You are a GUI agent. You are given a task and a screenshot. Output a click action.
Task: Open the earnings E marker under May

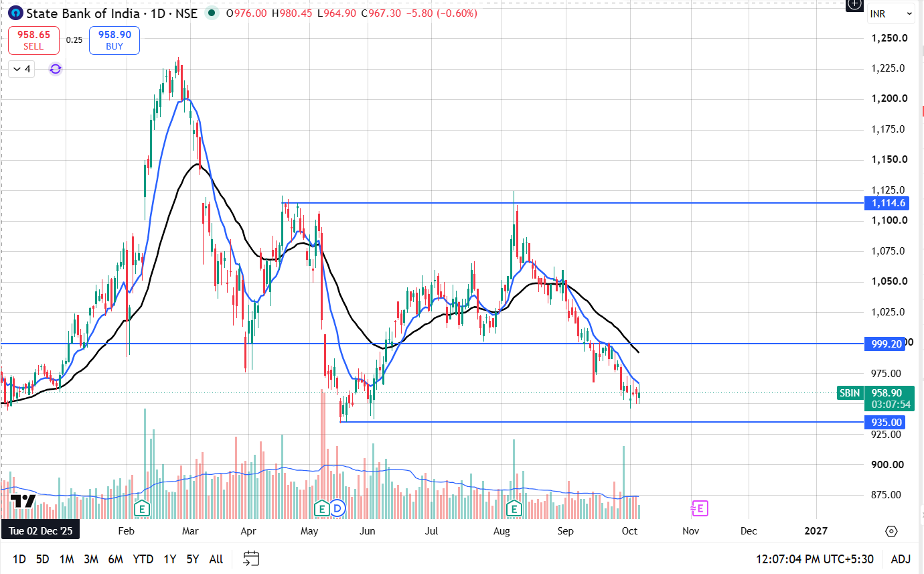(322, 508)
